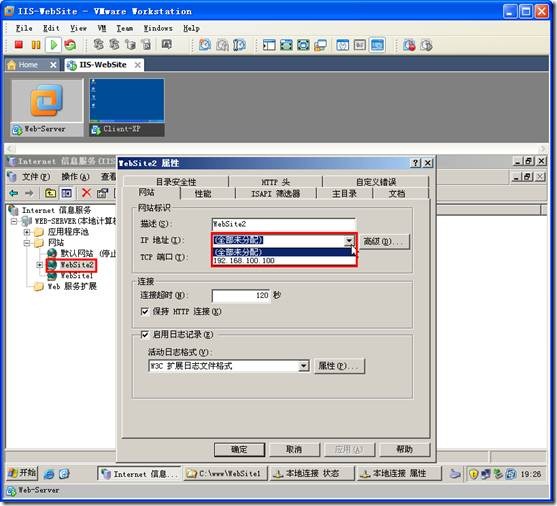557x506 pixels.
Task: Open the 开始 Start button
Action: (22, 473)
